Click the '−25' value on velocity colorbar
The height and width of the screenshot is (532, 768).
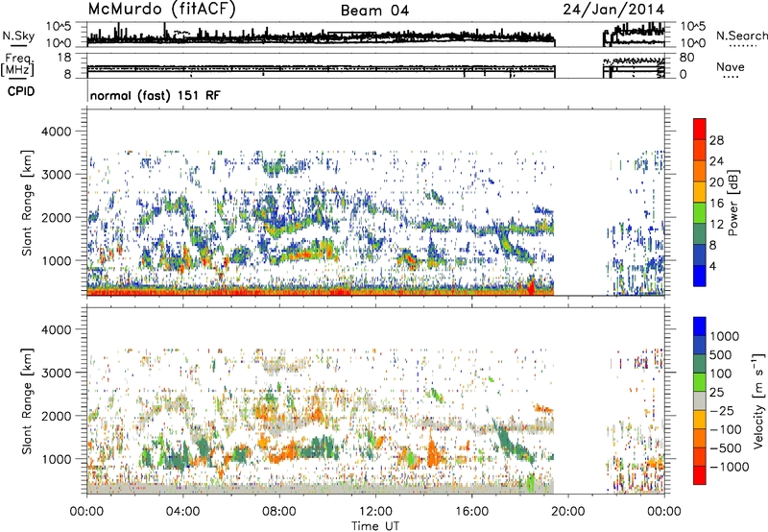click(723, 410)
